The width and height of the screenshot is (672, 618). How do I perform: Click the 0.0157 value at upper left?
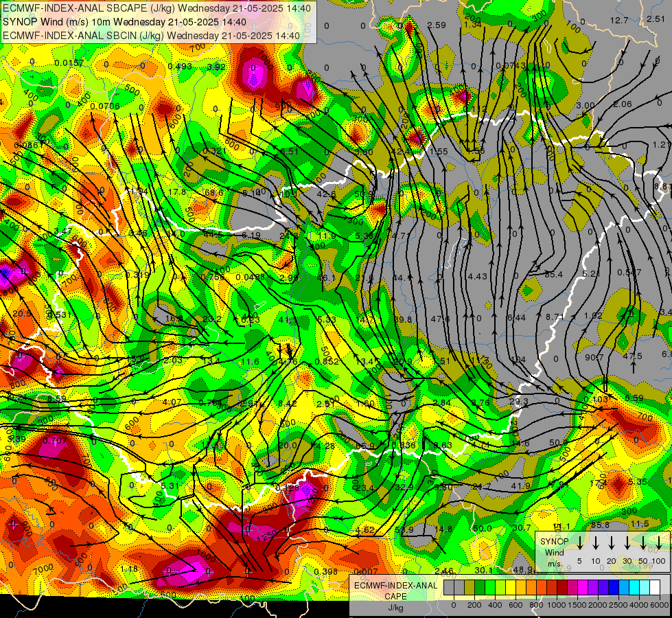(69, 63)
